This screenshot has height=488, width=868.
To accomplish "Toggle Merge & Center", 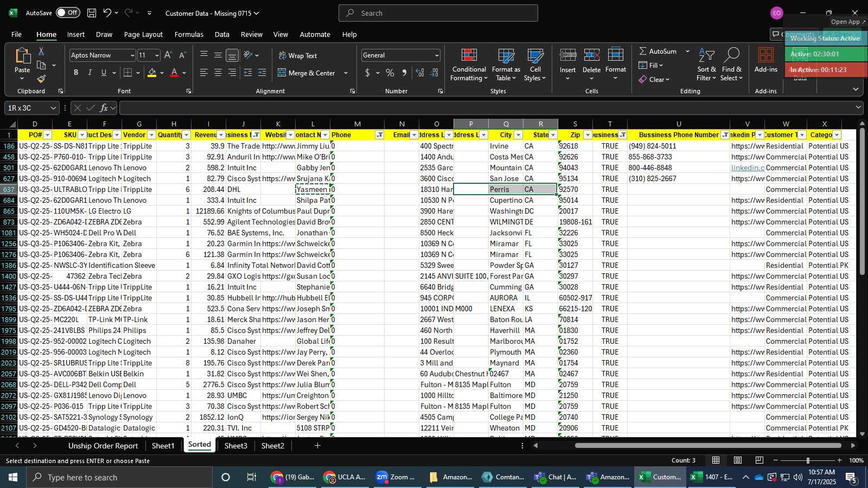I will (307, 73).
